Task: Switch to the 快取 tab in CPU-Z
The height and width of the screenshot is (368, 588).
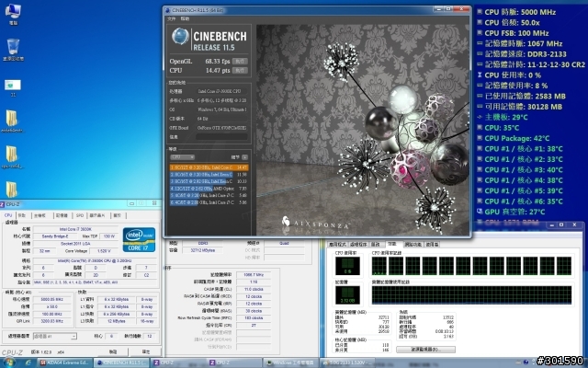Action: (22, 215)
